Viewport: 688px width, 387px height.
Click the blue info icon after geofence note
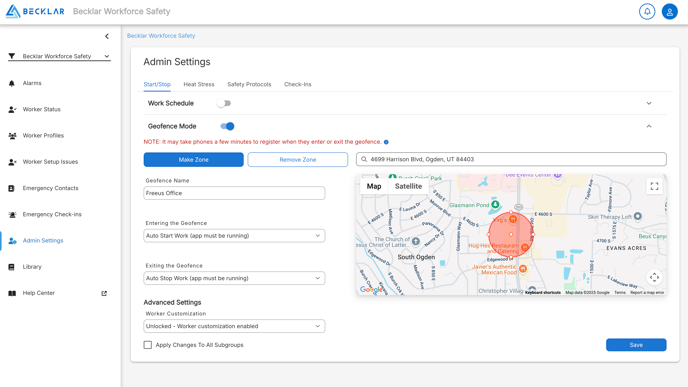[386, 142]
